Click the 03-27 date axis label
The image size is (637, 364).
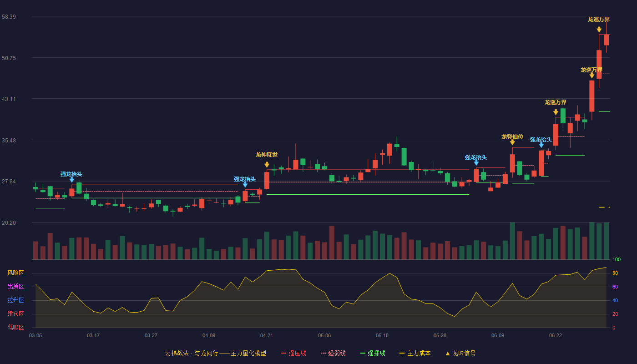coord(151,335)
